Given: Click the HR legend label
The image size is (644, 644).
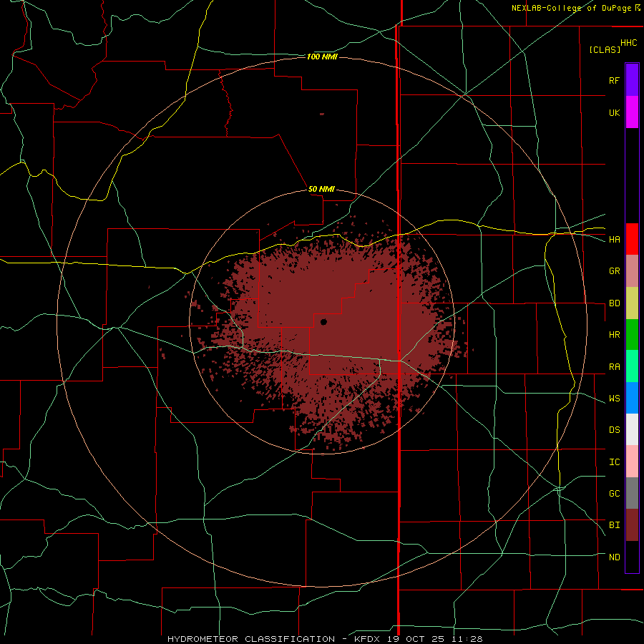Looking at the screenshot, I should pyautogui.click(x=614, y=335).
